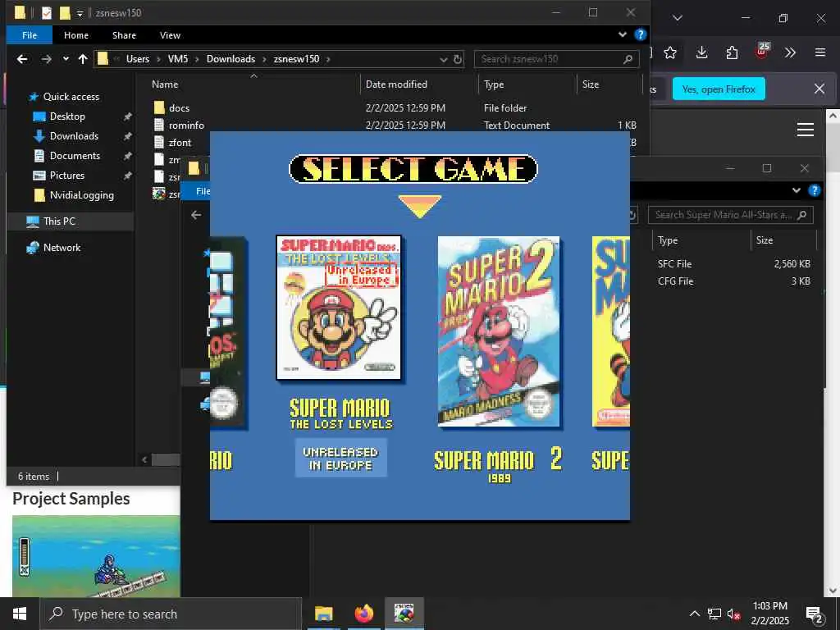Open the View ribbon tab
840x630 pixels.
tap(170, 34)
